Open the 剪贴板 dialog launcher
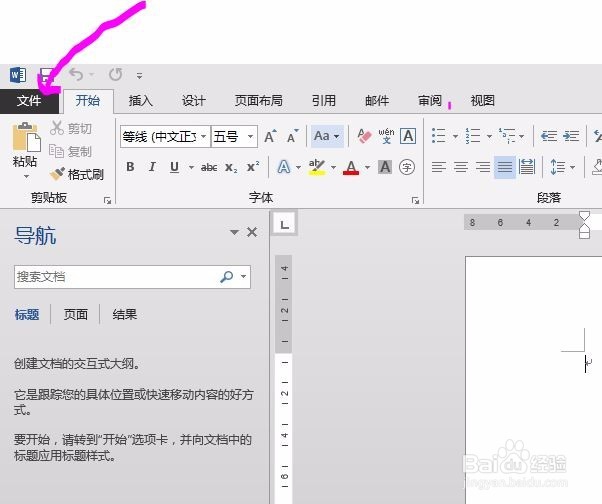The height and width of the screenshot is (504, 602). [x=108, y=200]
